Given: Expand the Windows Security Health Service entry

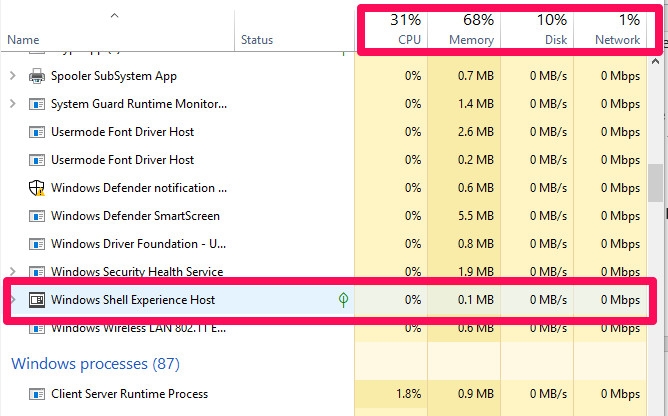Looking at the screenshot, I should tap(13, 272).
